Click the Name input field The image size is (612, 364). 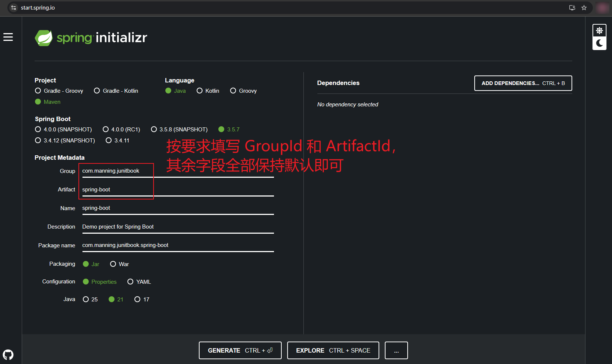[x=178, y=208]
